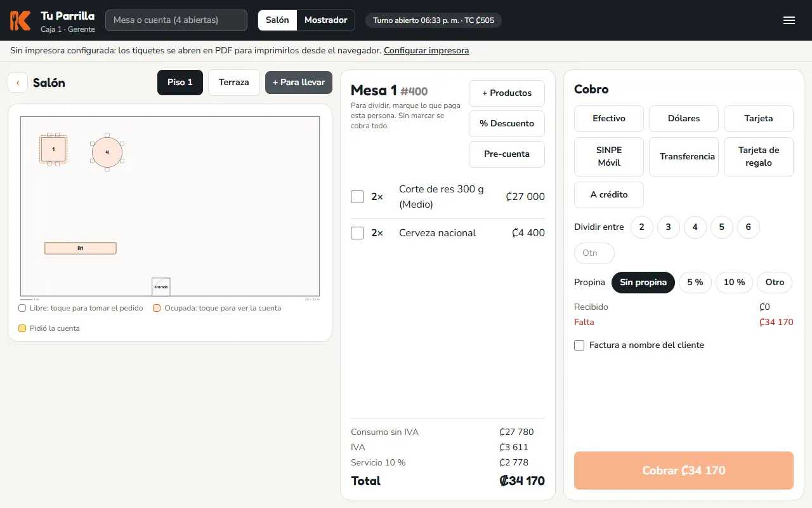Pay with Transferencia
Viewport: 812px width, 508px height.
[684, 157]
